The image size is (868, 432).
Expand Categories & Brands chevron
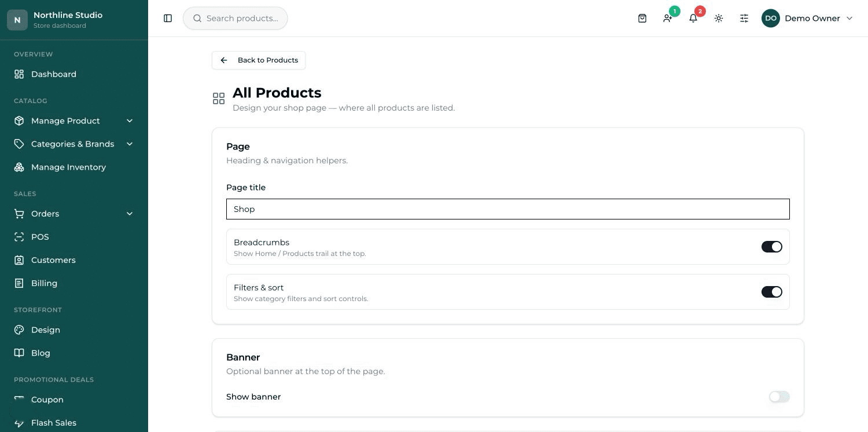(x=130, y=144)
